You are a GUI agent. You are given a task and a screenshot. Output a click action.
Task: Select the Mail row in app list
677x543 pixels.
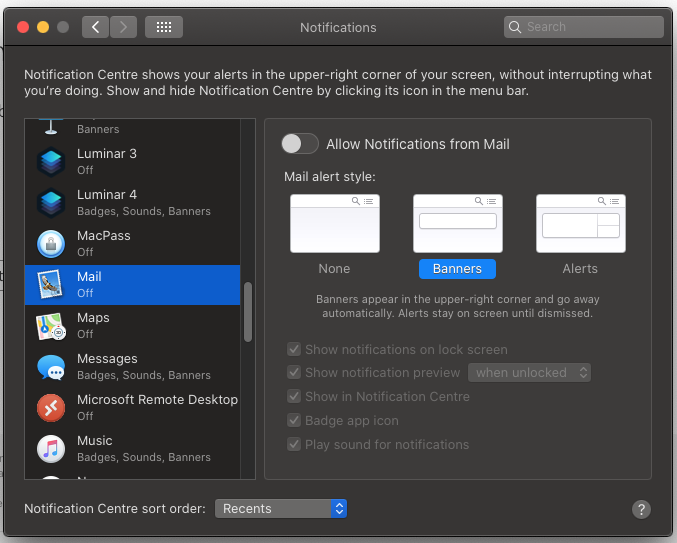(133, 285)
